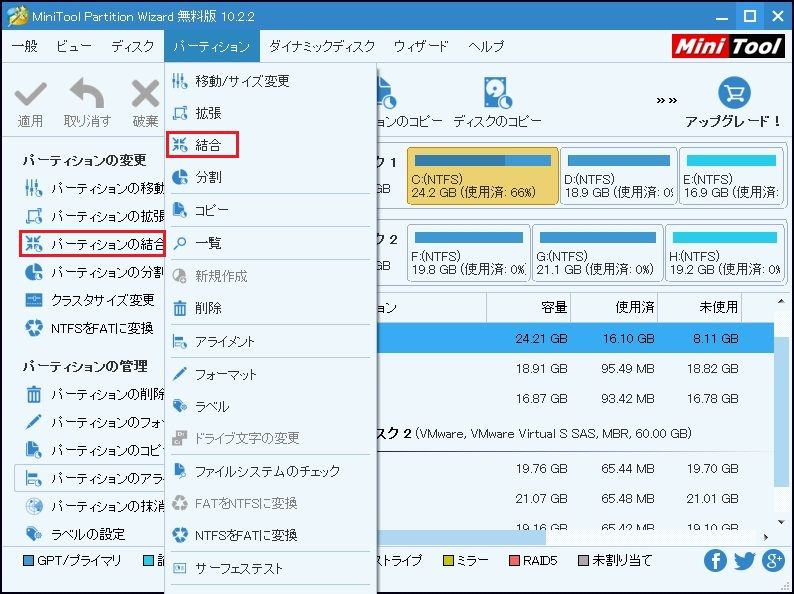Click the Upgrade shopping cart icon

[x=734, y=93]
